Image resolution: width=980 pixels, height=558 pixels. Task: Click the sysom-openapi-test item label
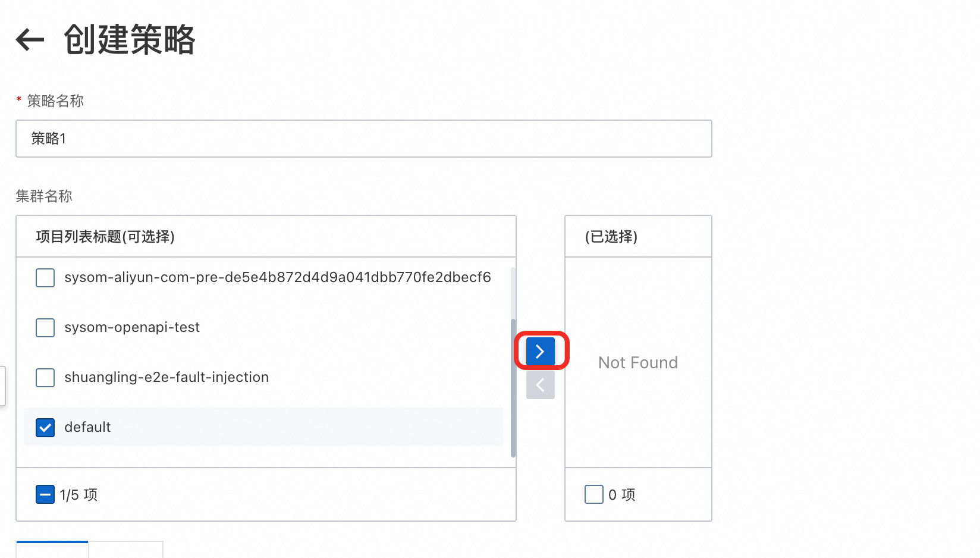pos(132,327)
